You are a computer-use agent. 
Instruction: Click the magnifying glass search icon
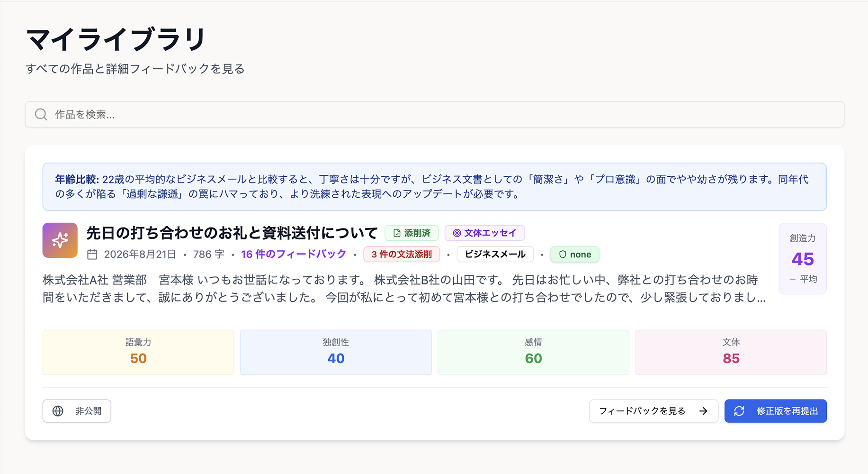(41, 114)
